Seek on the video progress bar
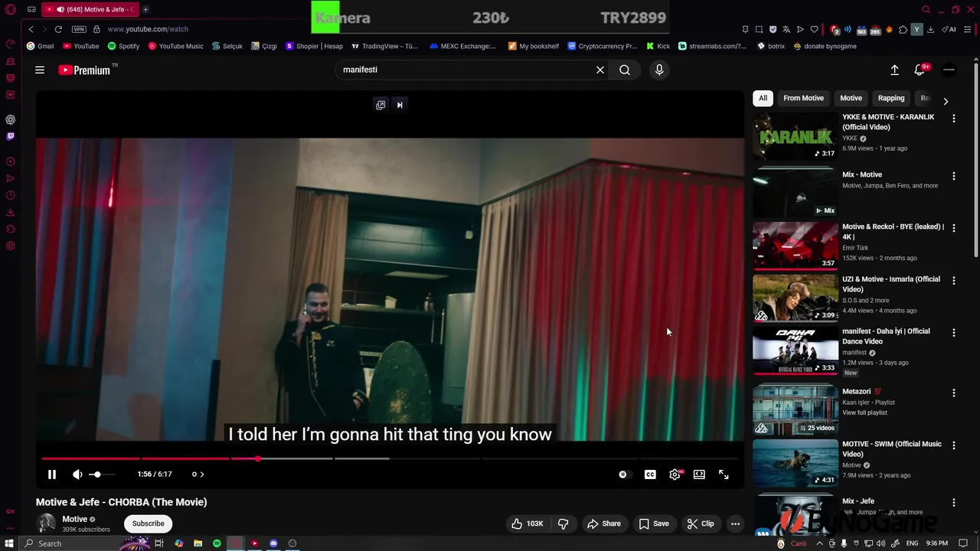980x551 pixels. [390, 458]
